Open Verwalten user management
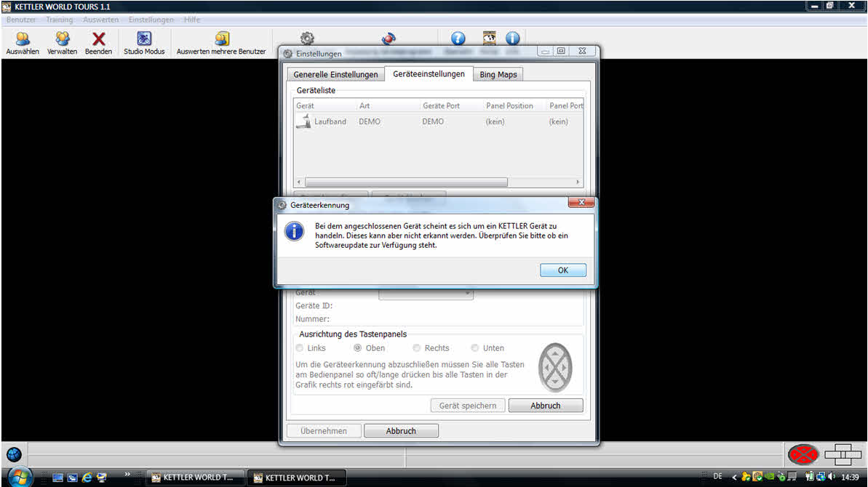This screenshot has width=868, height=487. coord(62,43)
